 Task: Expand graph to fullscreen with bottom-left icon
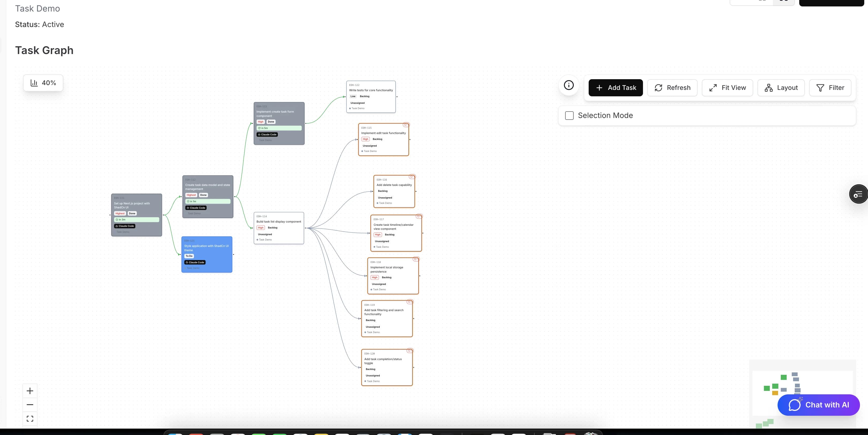click(x=30, y=418)
